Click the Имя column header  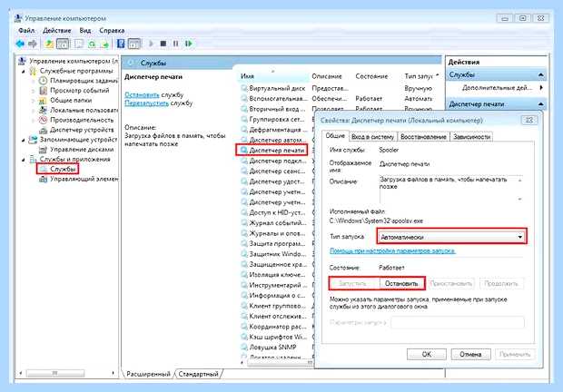(273, 76)
